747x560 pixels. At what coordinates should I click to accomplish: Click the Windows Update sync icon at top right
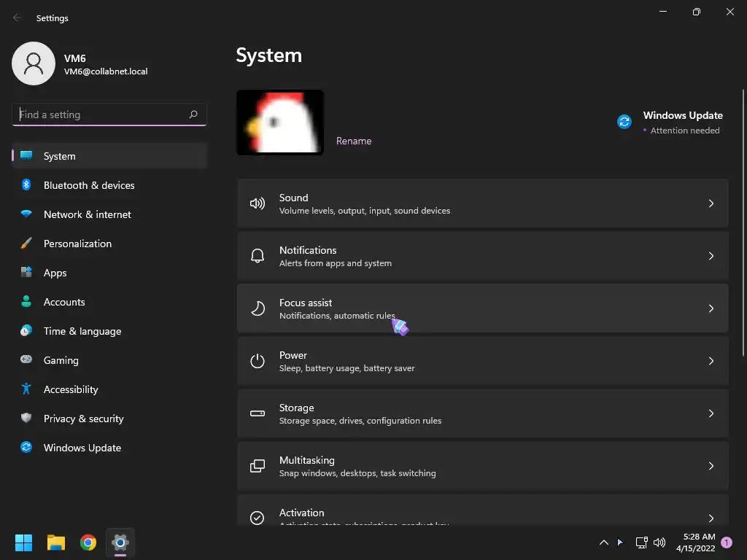pos(624,122)
